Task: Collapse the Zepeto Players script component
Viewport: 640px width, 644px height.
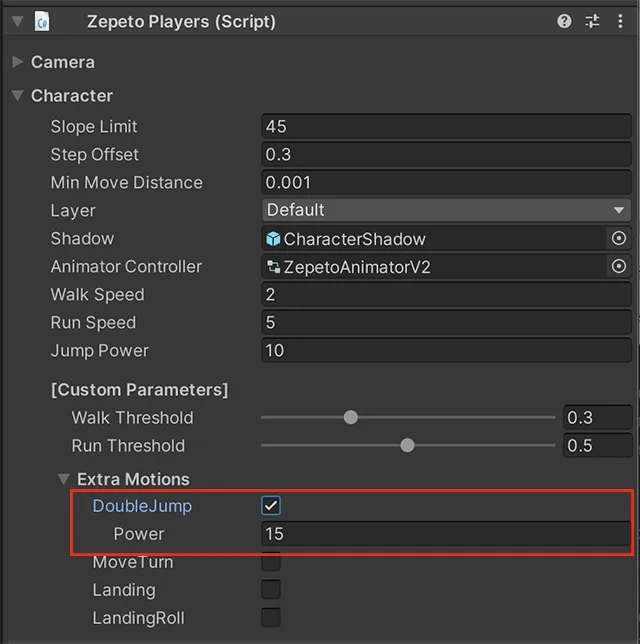Action: (x=17, y=21)
